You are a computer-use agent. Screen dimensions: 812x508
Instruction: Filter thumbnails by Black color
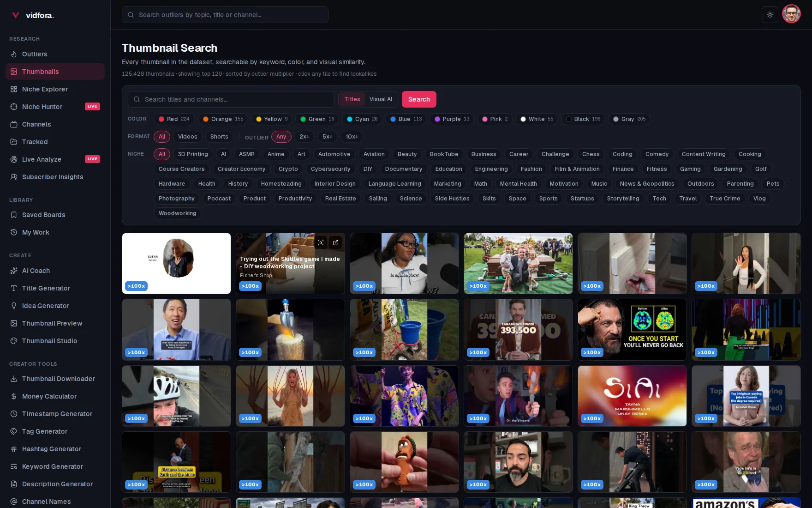click(583, 119)
